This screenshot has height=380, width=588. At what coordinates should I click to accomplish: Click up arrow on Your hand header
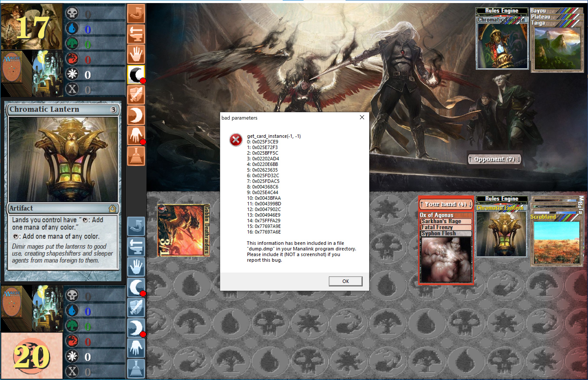point(422,204)
